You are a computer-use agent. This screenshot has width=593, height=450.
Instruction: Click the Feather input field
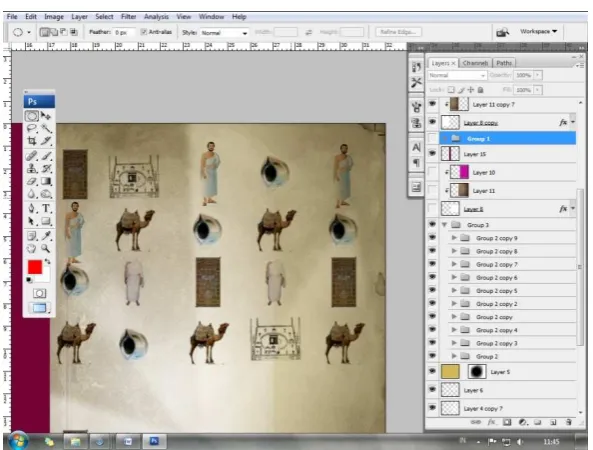[124, 33]
